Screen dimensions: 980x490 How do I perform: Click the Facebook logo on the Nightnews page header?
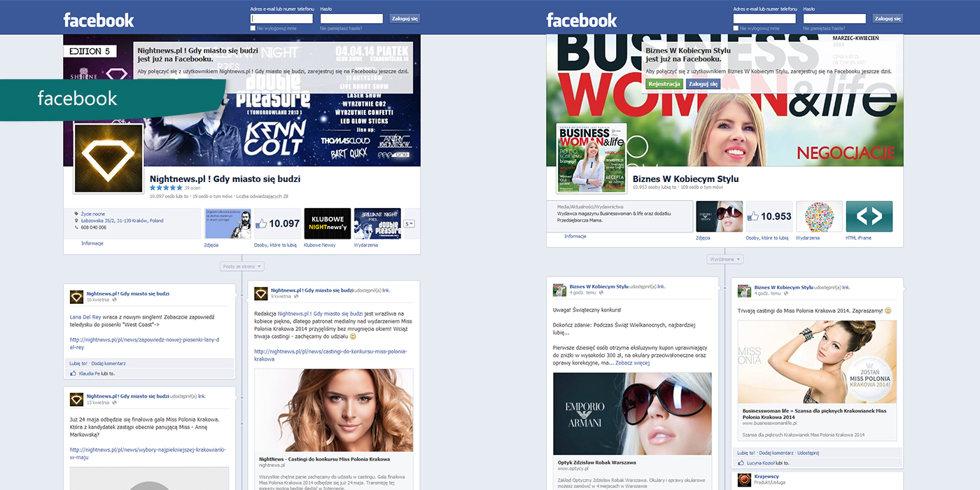point(99,20)
